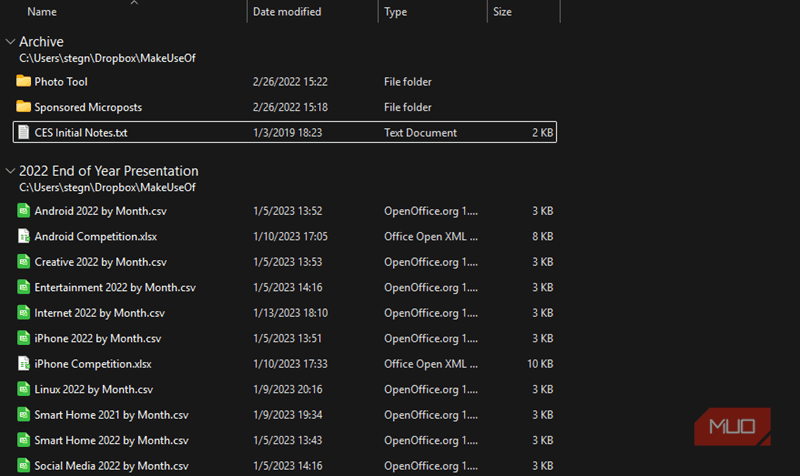Click the Smart Home 2022 csv file icon
Viewport: 800px width, 476px height.
[x=23, y=440]
